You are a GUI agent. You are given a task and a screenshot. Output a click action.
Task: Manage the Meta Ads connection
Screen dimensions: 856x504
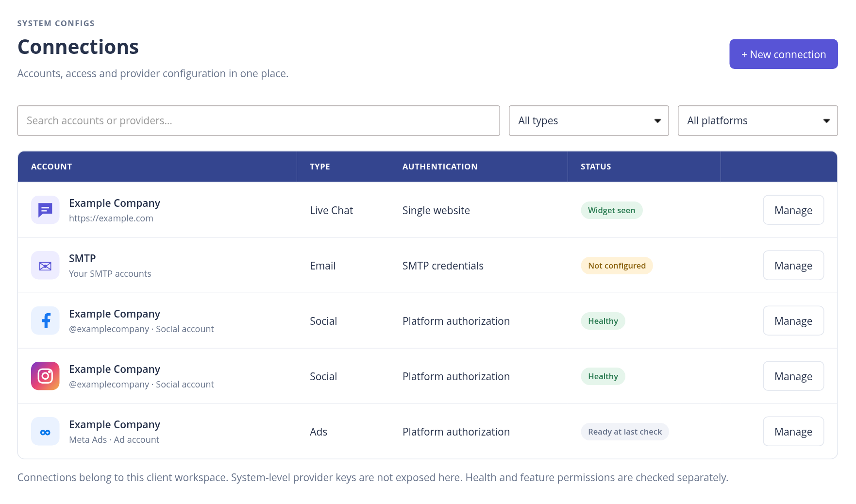point(793,431)
